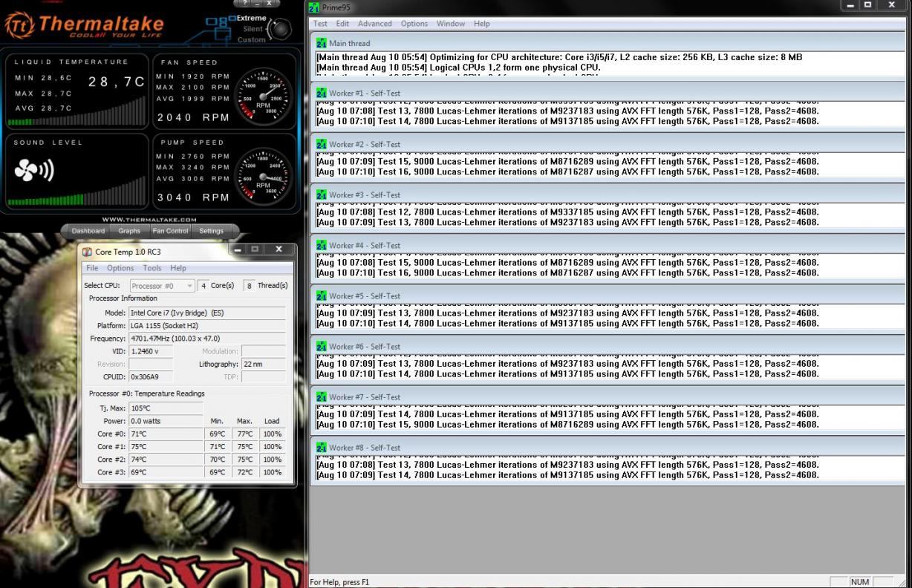Click the CPUID value 0x306A9
This screenshot has height=588, width=912.
pos(150,376)
